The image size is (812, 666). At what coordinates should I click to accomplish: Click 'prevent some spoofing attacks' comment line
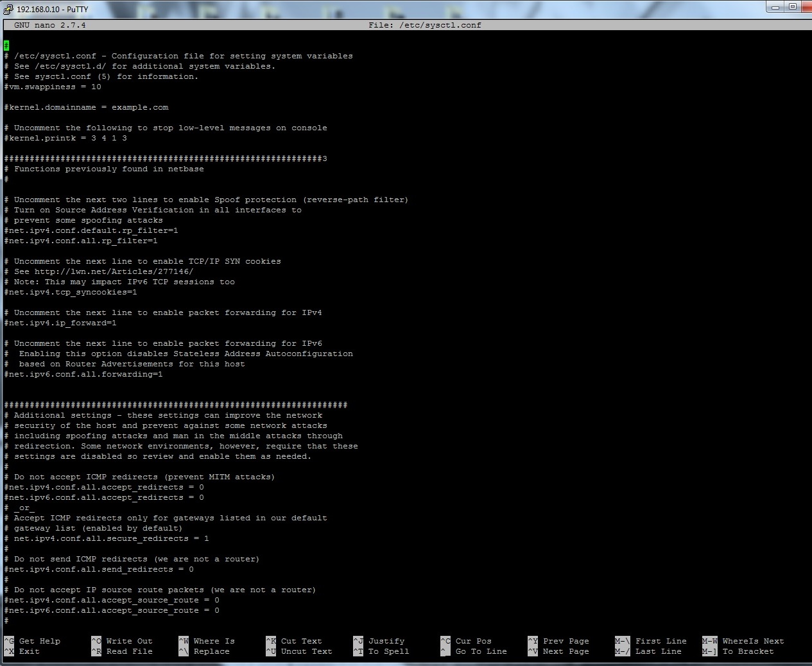pos(83,220)
